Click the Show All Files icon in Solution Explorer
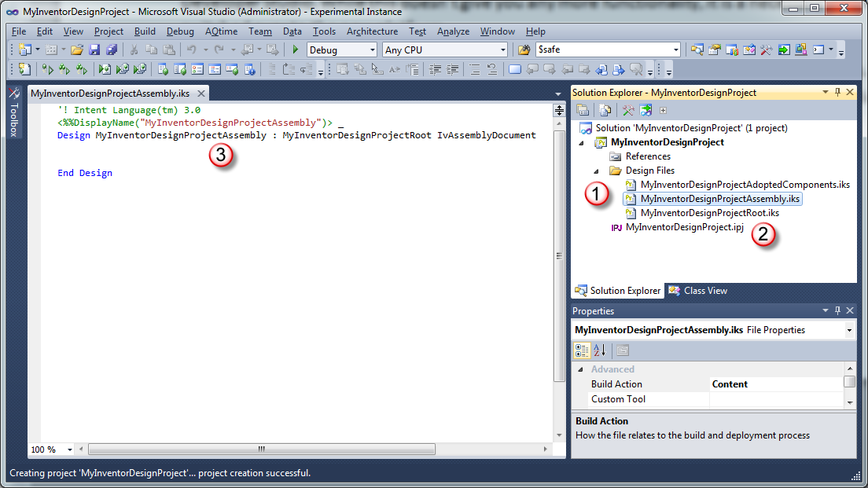Image resolution: width=868 pixels, height=488 pixels. [605, 110]
